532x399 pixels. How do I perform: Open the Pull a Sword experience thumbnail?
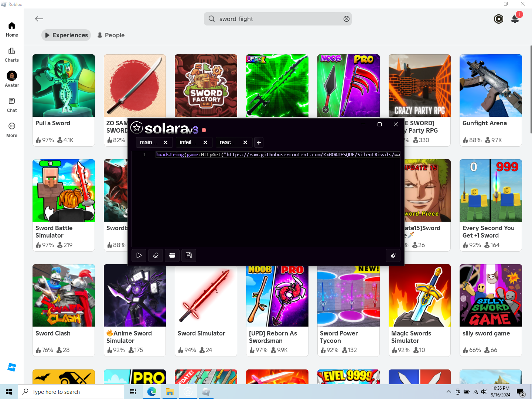pos(64,85)
